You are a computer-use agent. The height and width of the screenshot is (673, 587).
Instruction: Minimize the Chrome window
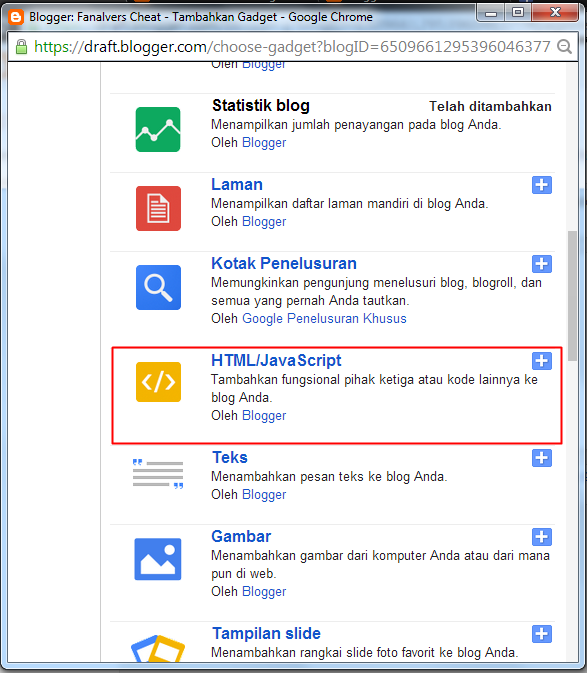click(x=491, y=12)
